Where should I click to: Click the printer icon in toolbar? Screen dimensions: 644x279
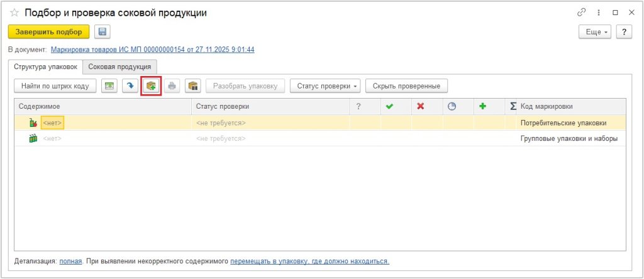tap(172, 85)
